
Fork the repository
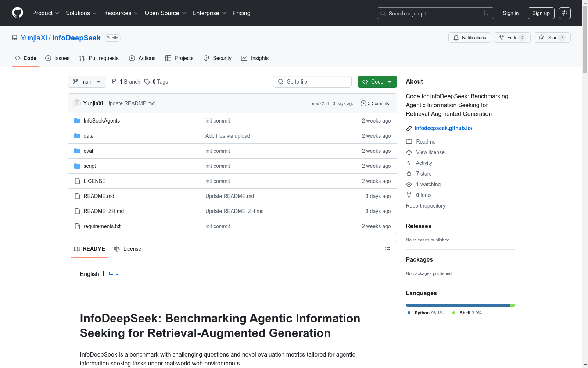click(x=512, y=38)
